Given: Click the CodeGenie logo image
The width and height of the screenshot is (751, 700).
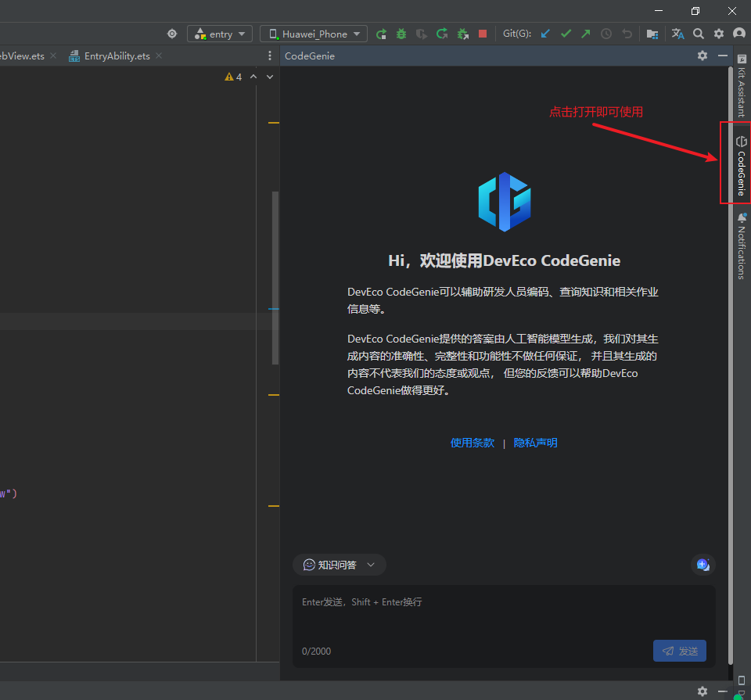Looking at the screenshot, I should tap(505, 202).
